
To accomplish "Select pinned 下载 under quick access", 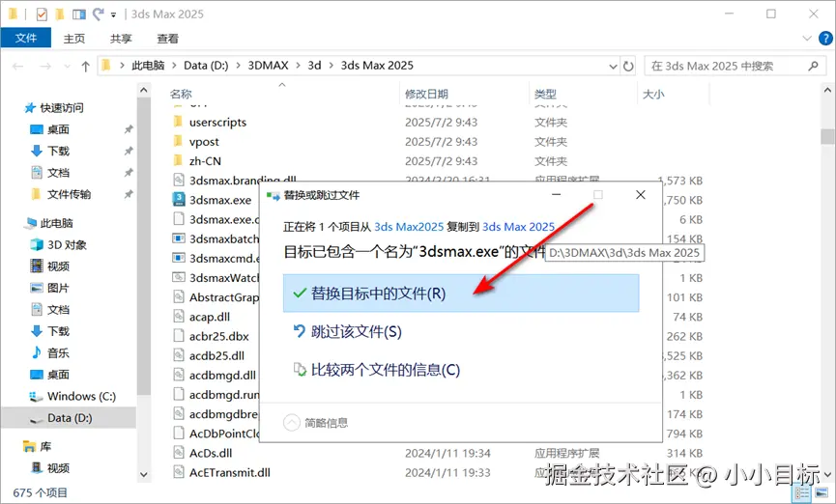I will pyautogui.click(x=58, y=151).
